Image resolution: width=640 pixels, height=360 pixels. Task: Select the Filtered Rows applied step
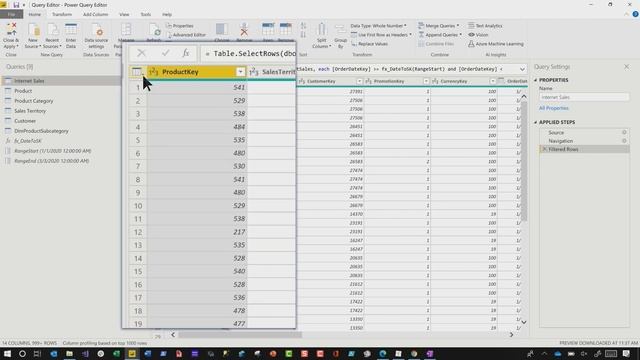pos(584,149)
